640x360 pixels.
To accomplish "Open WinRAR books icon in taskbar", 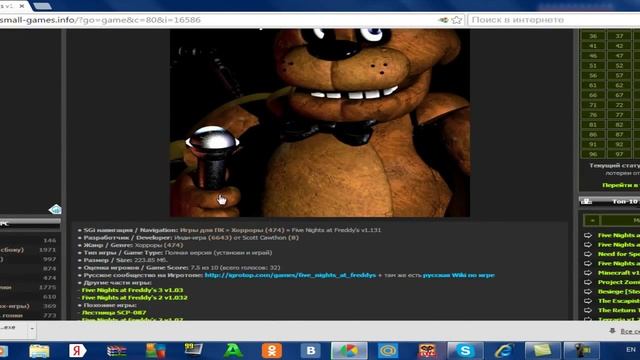I will [116, 351].
